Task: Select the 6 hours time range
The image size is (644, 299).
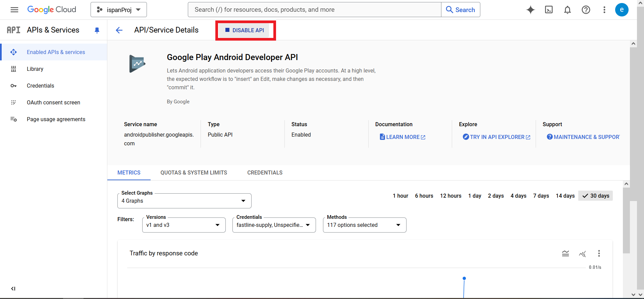Action: [x=424, y=196]
